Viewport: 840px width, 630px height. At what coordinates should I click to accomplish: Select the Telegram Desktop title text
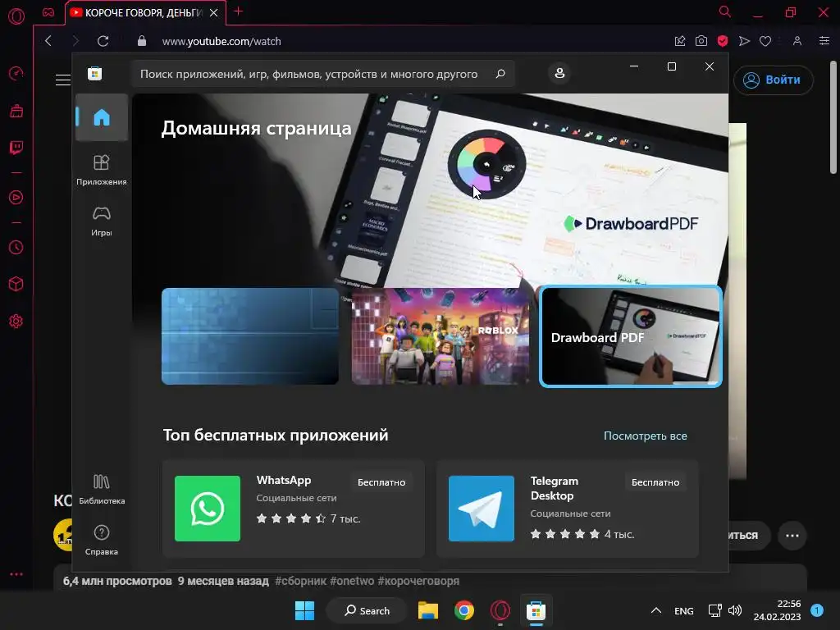pyautogui.click(x=554, y=488)
